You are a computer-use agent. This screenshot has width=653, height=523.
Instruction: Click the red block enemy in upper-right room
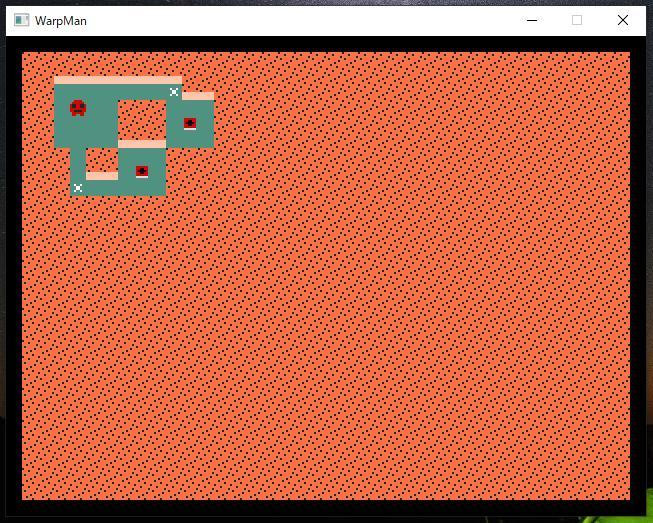tap(190, 124)
